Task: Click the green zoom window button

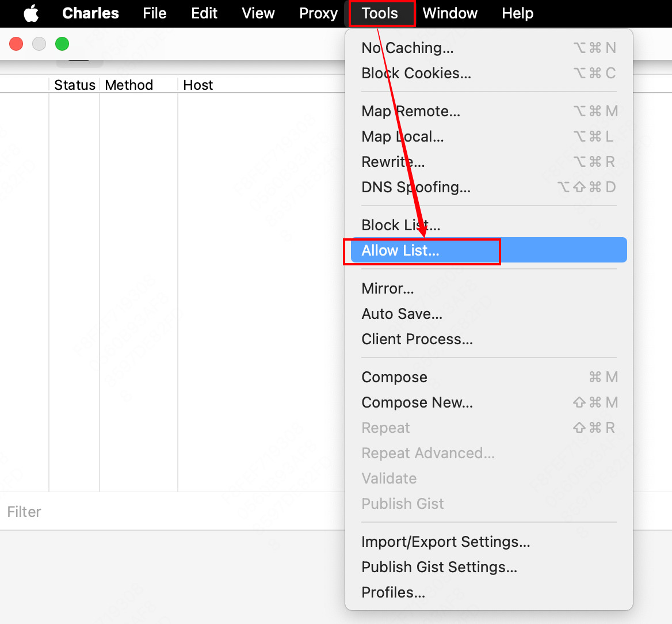Action: [62, 44]
